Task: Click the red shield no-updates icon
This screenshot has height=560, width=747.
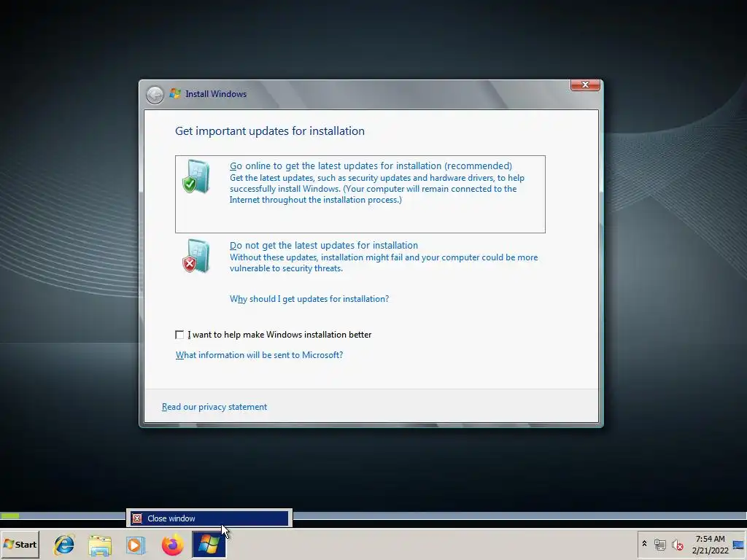Action: click(196, 256)
